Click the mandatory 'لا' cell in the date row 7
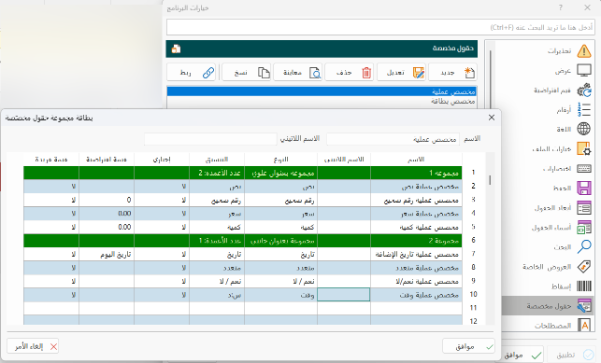Viewport: 601px width, 363px height. [161, 255]
